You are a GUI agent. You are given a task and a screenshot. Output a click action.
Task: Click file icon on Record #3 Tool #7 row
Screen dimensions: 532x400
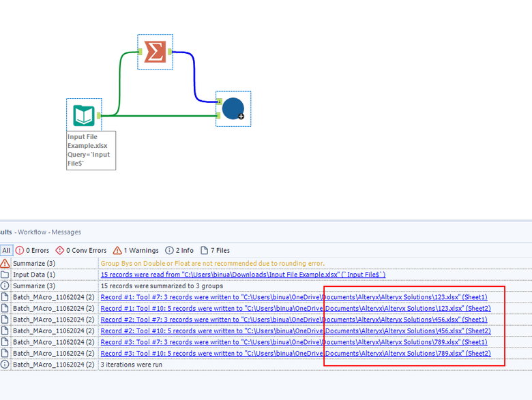(x=5, y=341)
